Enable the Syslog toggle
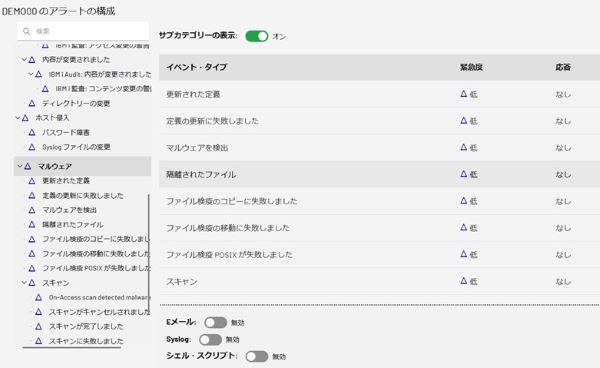Viewport: 600px width, 368px height. 210,339
